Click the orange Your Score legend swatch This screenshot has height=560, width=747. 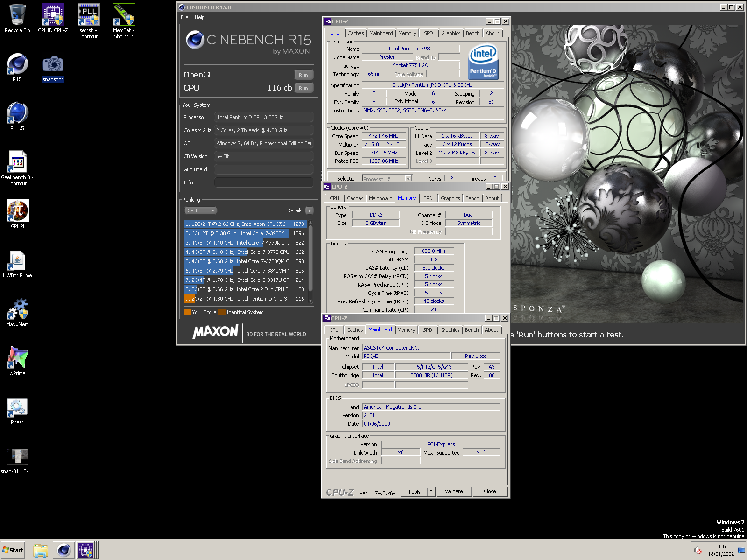188,312
